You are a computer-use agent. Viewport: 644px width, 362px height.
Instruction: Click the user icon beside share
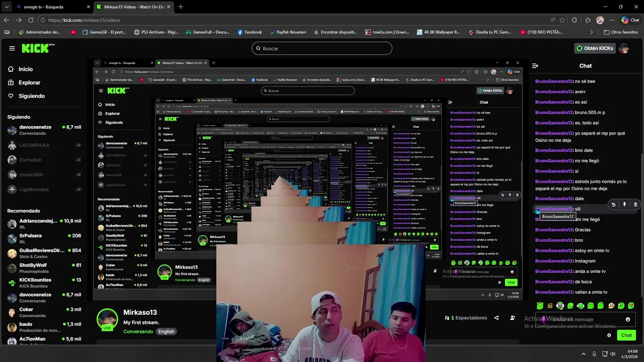tap(513, 318)
